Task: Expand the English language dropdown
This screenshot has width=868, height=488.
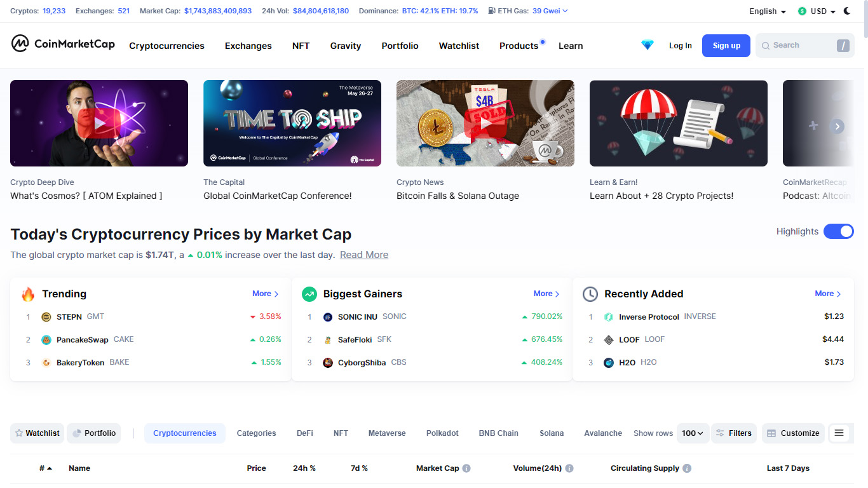Action: (768, 11)
